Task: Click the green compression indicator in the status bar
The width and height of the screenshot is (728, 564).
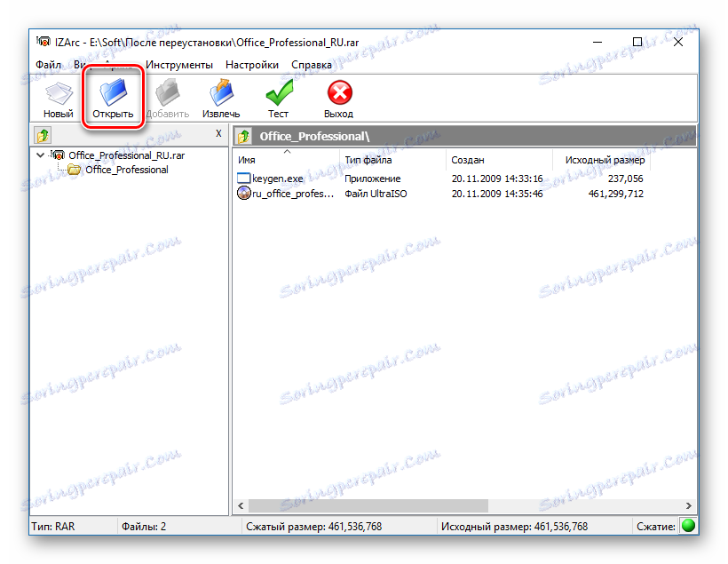Action: (688, 526)
